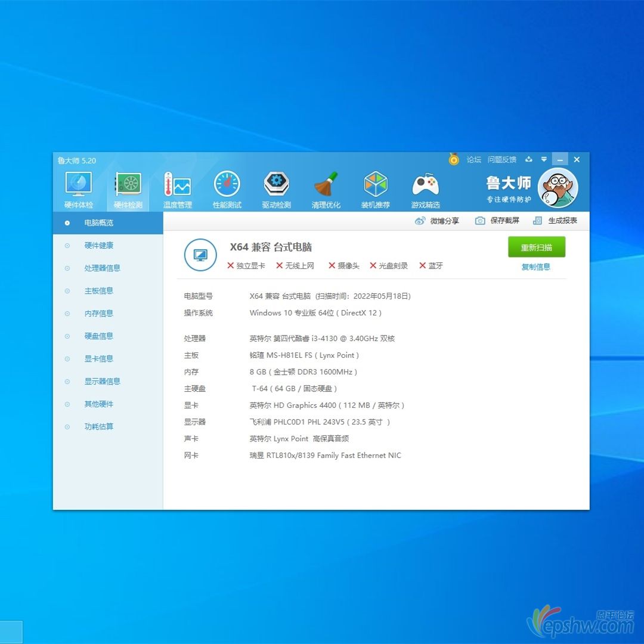The image size is (644, 644).
Task: Select 主板信息 in the sidebar
Action: tap(108, 291)
